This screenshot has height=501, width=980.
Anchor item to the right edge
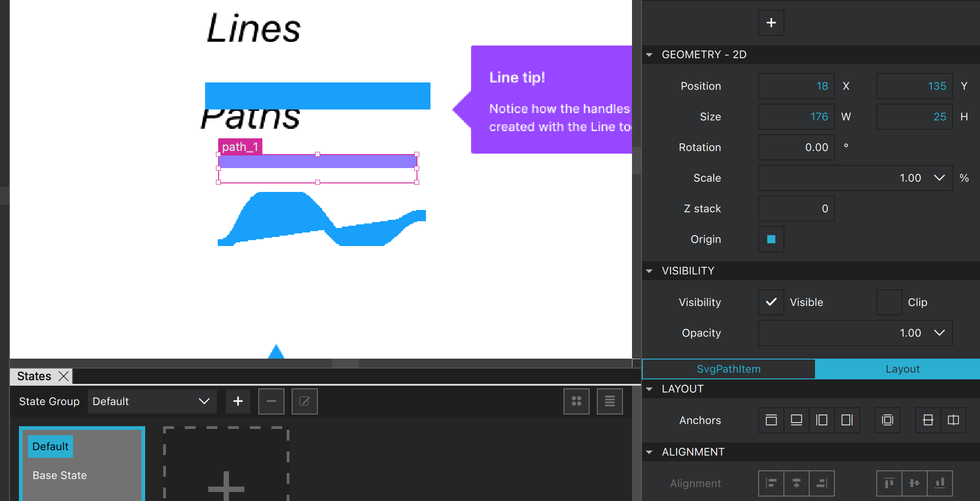tap(847, 420)
